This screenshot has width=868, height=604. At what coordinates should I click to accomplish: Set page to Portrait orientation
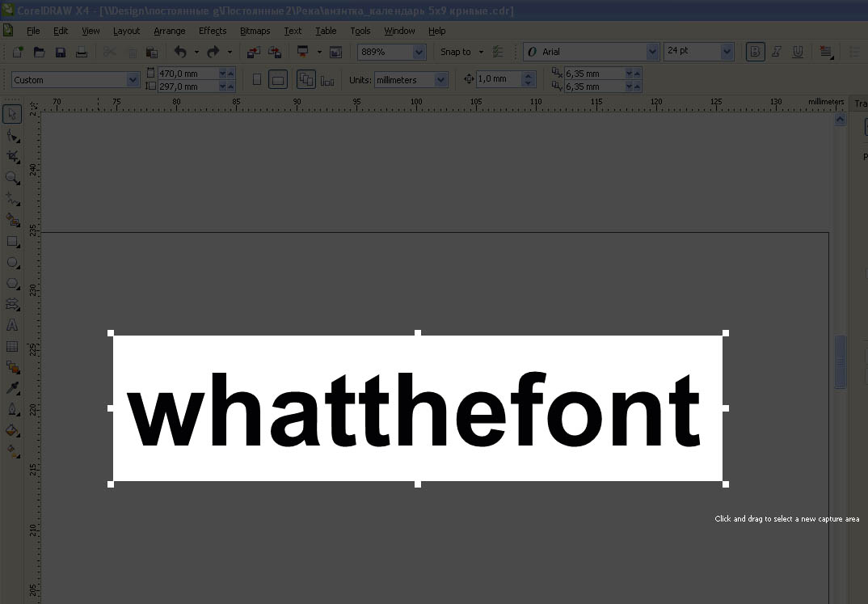pos(257,80)
